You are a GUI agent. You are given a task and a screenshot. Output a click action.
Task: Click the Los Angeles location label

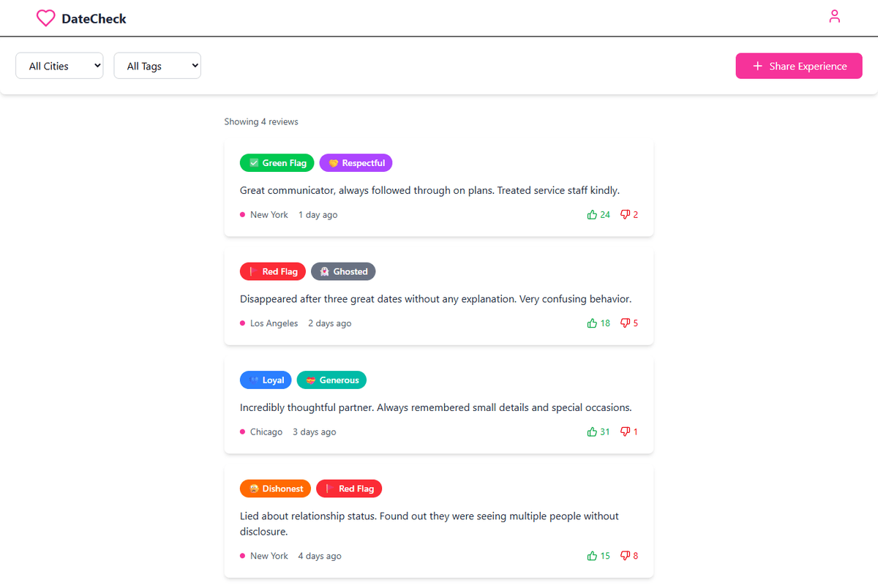(x=274, y=323)
